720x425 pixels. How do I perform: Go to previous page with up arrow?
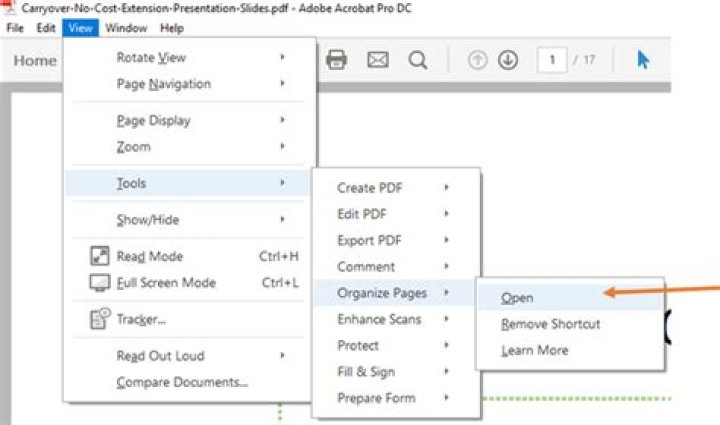478,60
